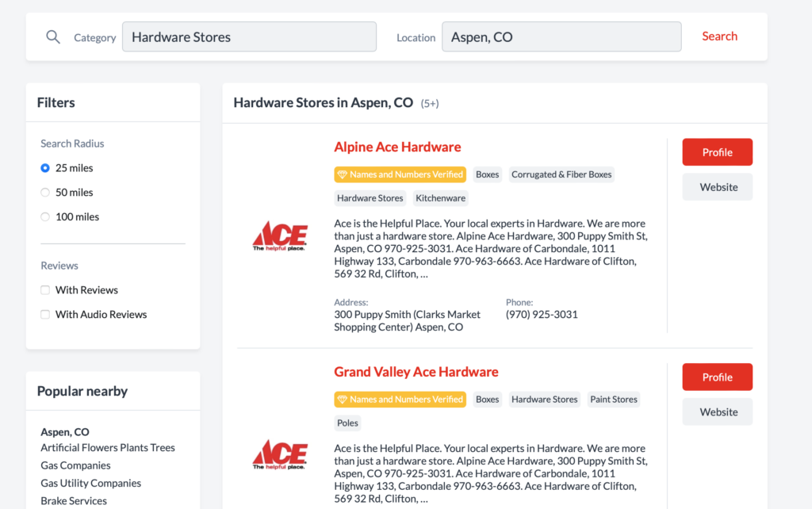Click the red Search button
Viewport: 812px width, 509px height.
719,36
